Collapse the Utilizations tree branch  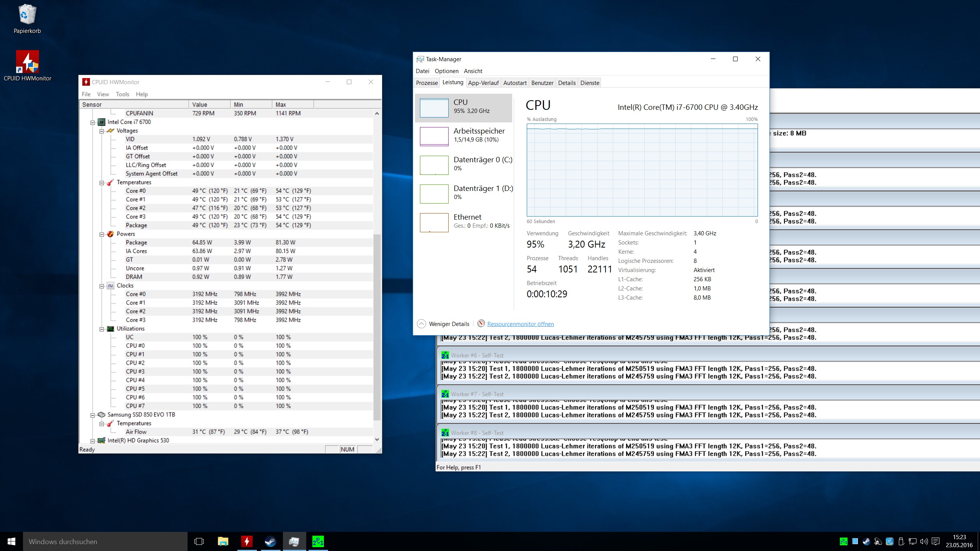tap(102, 329)
